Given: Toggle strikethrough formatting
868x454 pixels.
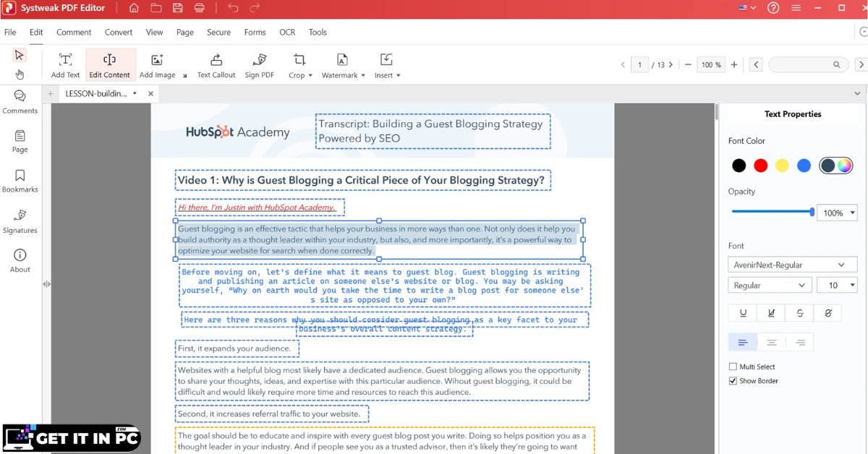Looking at the screenshot, I should (799, 313).
